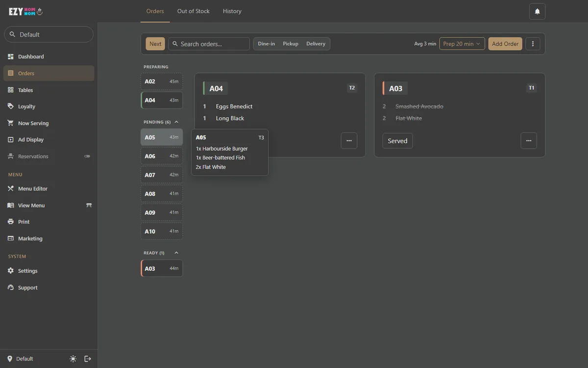
Task: Open the toolbar three-dot options menu
Action: 533,44
